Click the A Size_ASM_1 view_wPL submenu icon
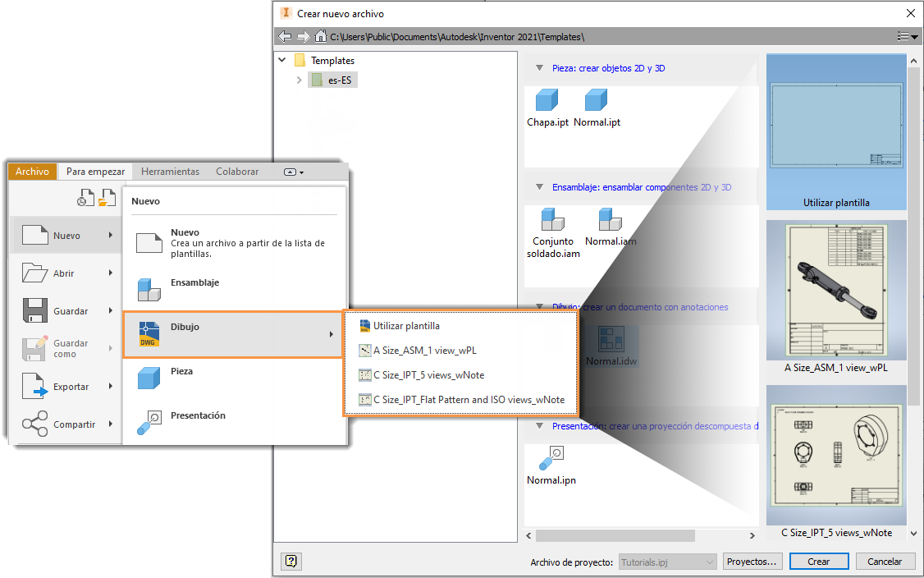This screenshot has height=578, width=924. [x=365, y=351]
